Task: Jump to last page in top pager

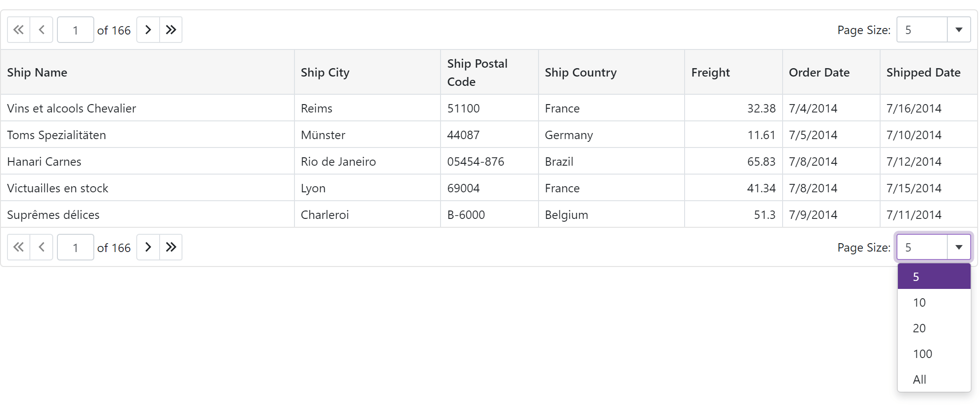Action: tap(171, 30)
